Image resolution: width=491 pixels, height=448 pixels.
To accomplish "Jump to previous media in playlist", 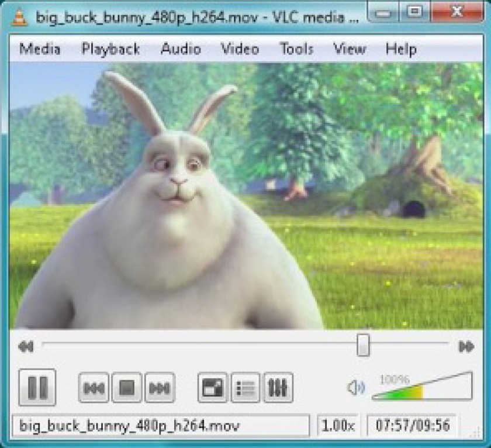I will tap(94, 388).
